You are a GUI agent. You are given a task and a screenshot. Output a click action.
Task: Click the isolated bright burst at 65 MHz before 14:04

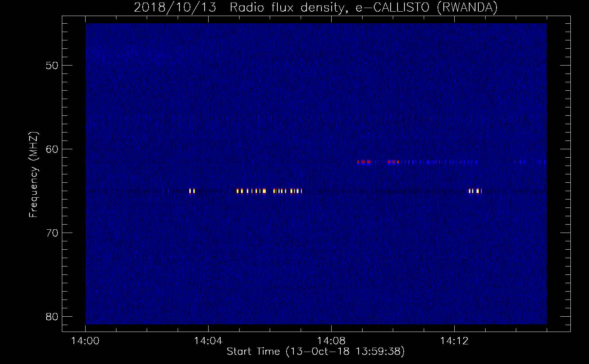(192, 191)
